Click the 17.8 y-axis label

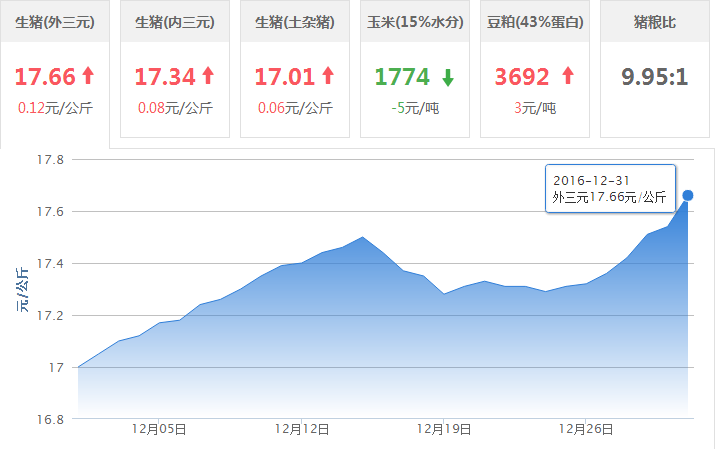[x=50, y=160]
